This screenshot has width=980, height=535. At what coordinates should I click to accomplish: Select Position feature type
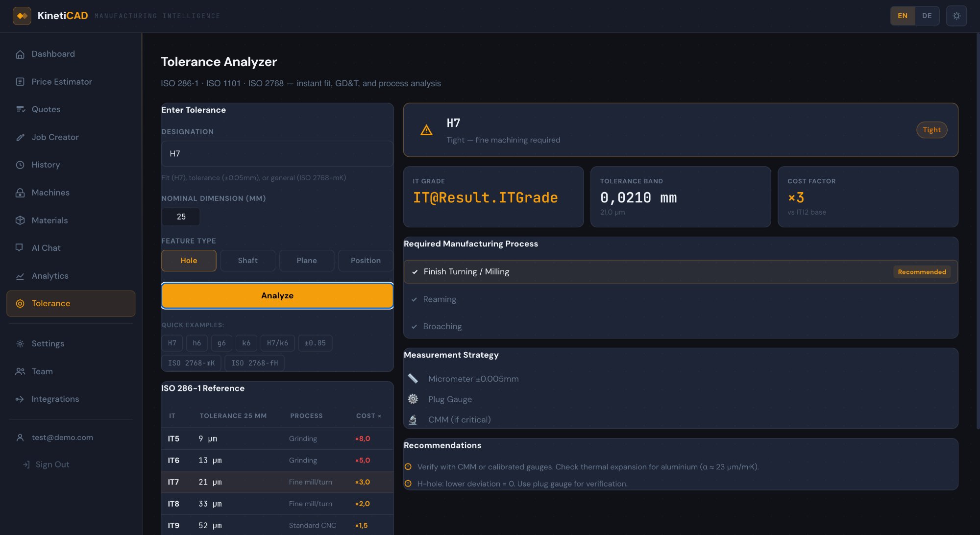(365, 261)
